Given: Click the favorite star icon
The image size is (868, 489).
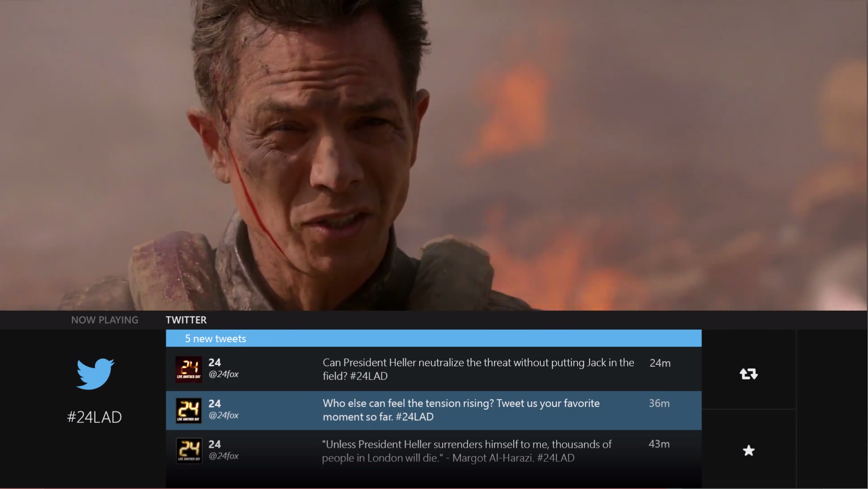Looking at the screenshot, I should point(749,451).
